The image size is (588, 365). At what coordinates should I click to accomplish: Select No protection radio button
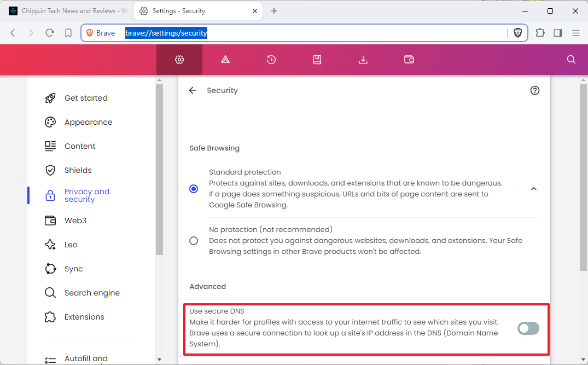[x=194, y=240]
